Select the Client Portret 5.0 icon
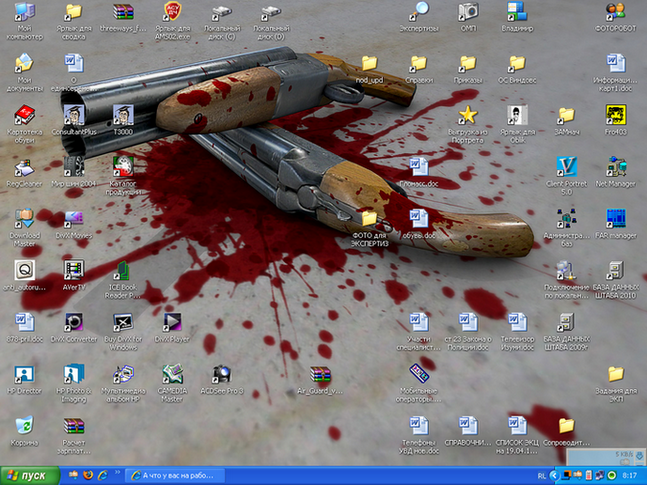Screen dimensions: 647x485 pyautogui.click(x=567, y=166)
